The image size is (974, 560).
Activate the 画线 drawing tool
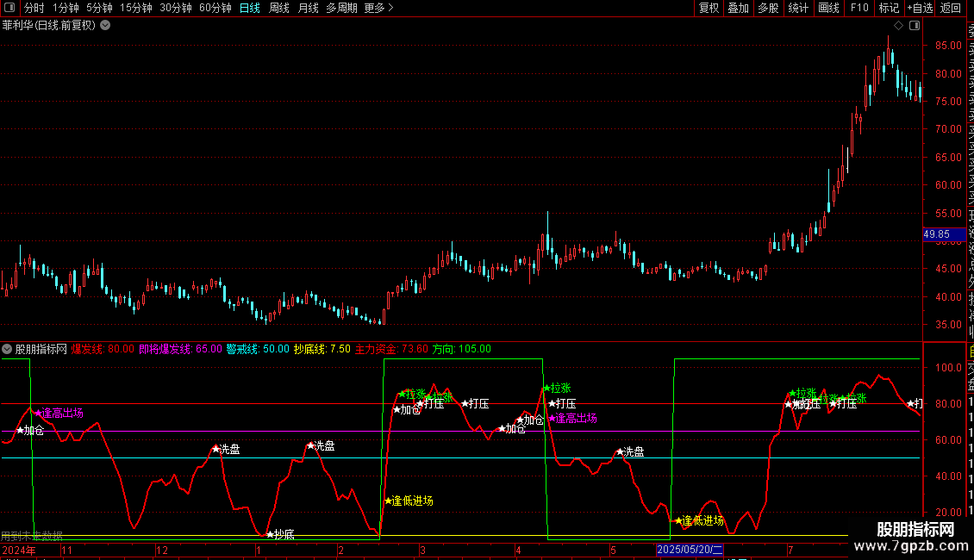point(828,8)
